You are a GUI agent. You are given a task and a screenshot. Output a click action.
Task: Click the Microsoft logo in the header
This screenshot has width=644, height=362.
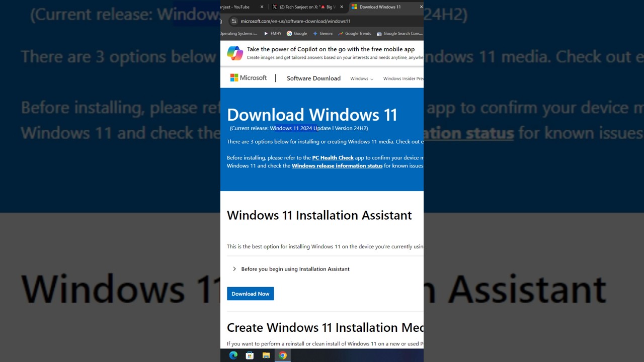click(x=249, y=78)
